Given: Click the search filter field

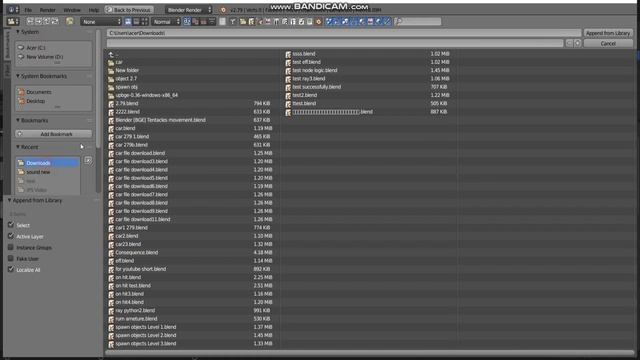Looking at the screenshot, I should pyautogui.click(x=418, y=21).
